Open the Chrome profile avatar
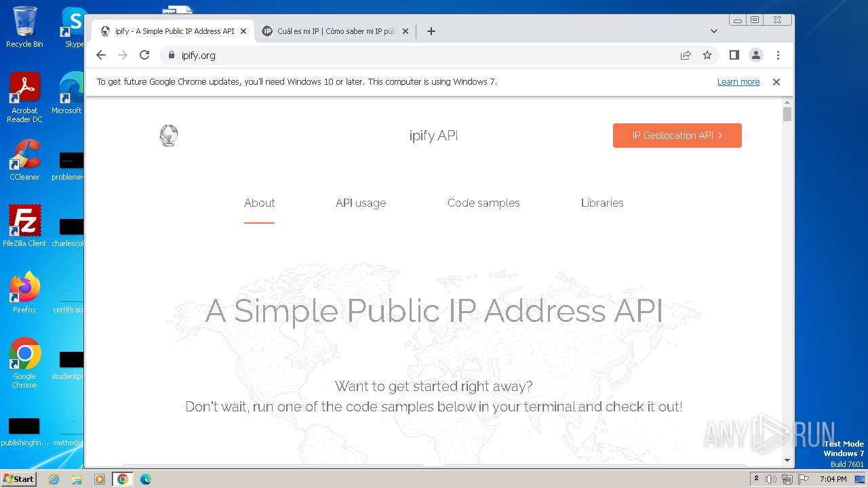The height and width of the screenshot is (488, 868). pyautogui.click(x=756, y=55)
